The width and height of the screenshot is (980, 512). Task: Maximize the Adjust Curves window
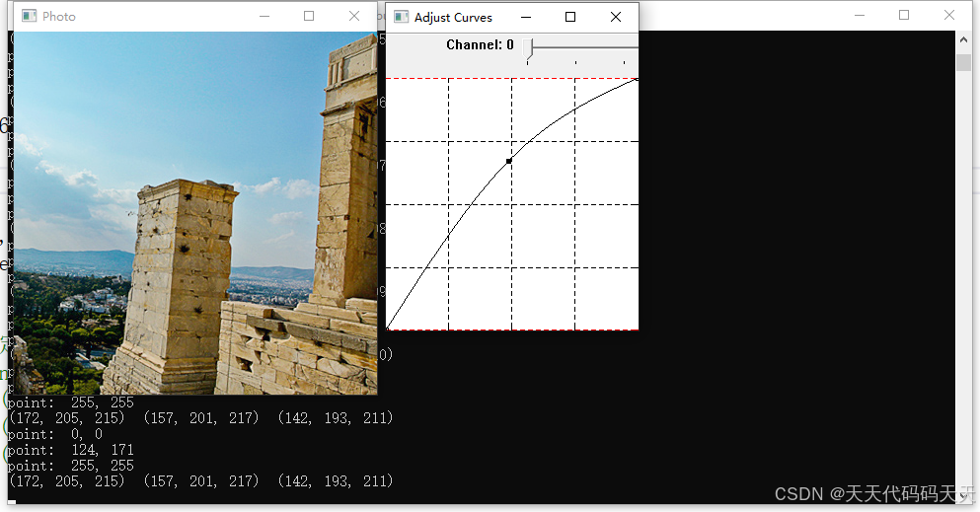pos(570,17)
